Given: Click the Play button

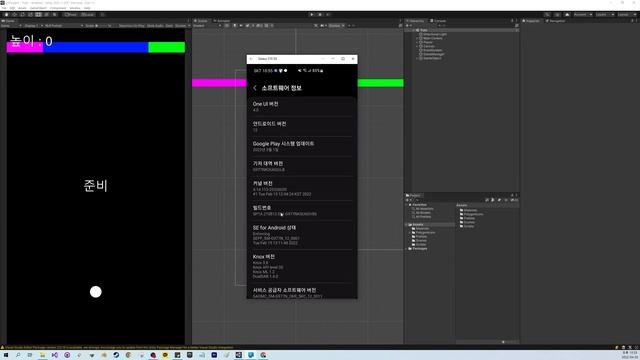Looking at the screenshot, I should 312,14.
